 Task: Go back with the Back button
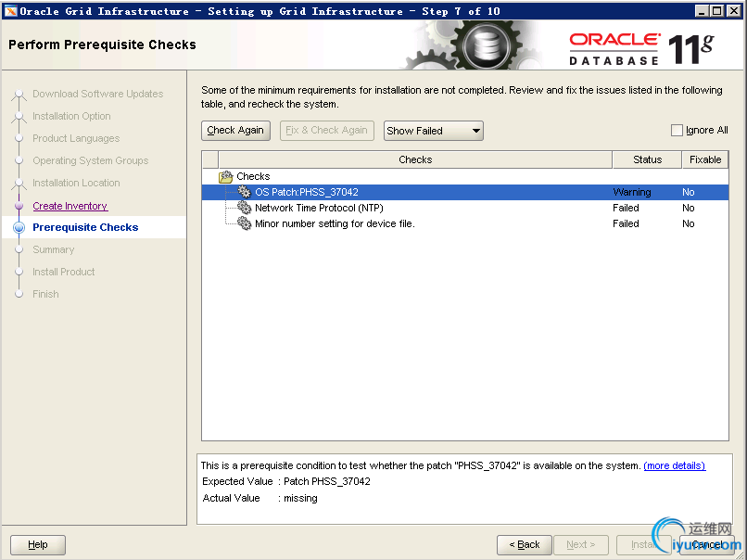[x=524, y=544]
